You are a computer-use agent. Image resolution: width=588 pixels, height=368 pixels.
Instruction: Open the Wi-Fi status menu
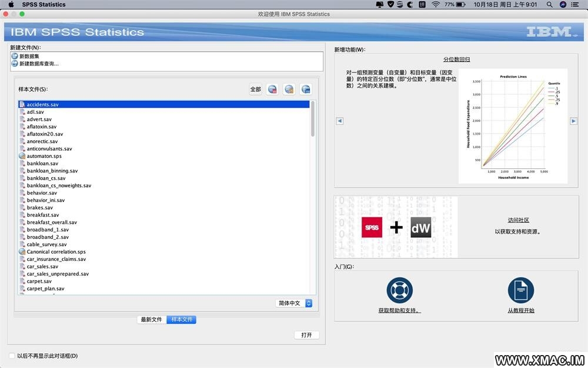click(x=435, y=5)
